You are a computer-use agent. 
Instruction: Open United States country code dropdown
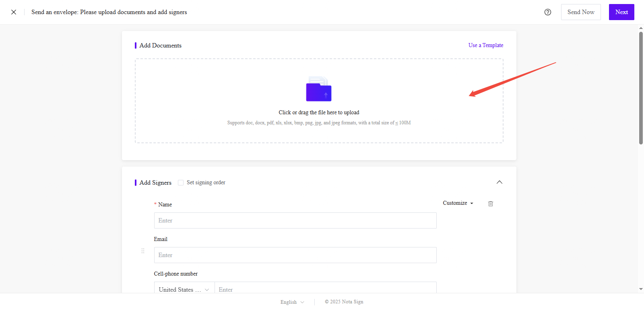184,289
